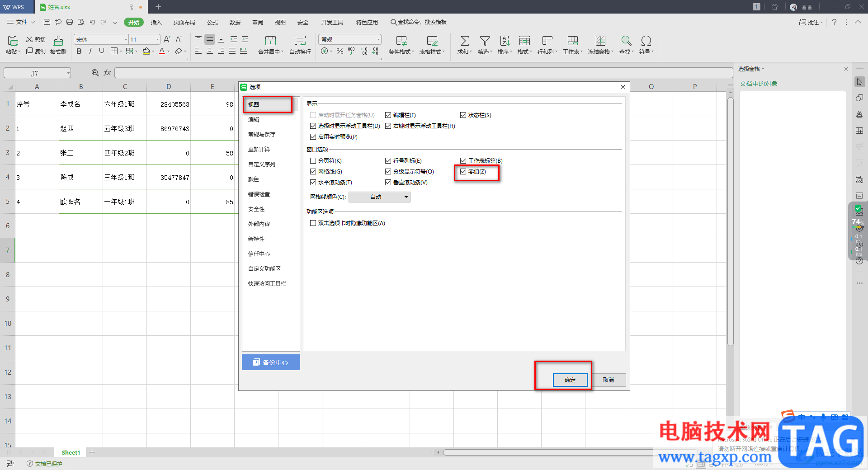The height and width of the screenshot is (470, 868).
Task: Click the Find (查找) magnifier icon
Action: 626,41
